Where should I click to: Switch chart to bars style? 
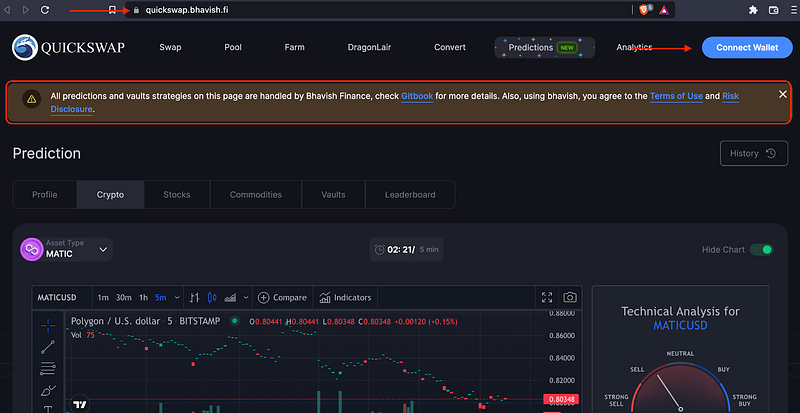tap(194, 298)
